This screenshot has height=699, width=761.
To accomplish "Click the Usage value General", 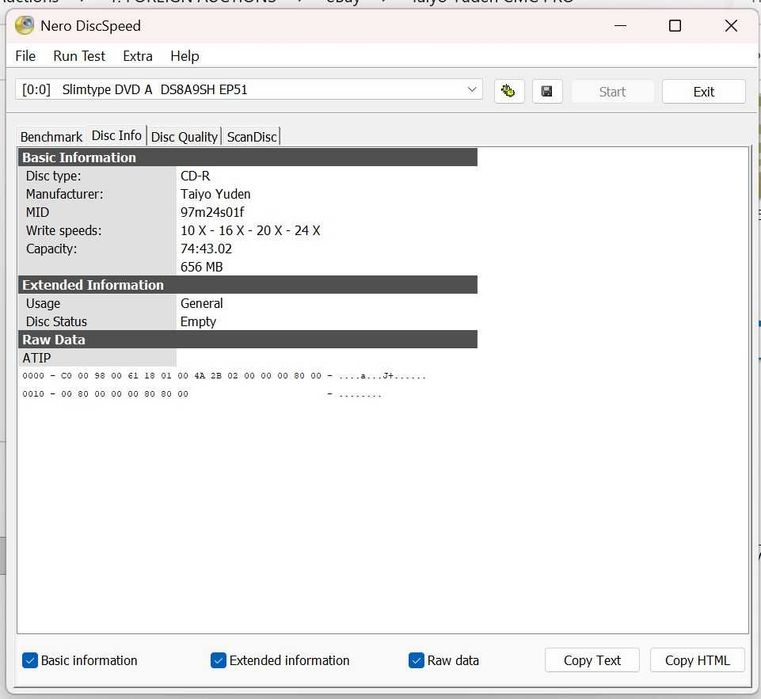I will (201, 303).
